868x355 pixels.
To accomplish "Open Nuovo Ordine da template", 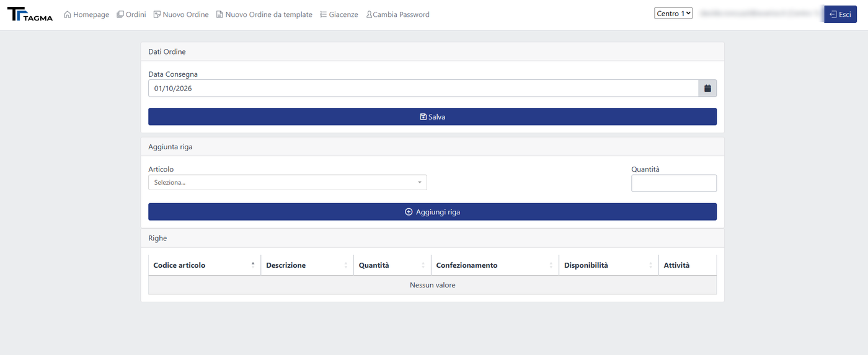I will [264, 14].
